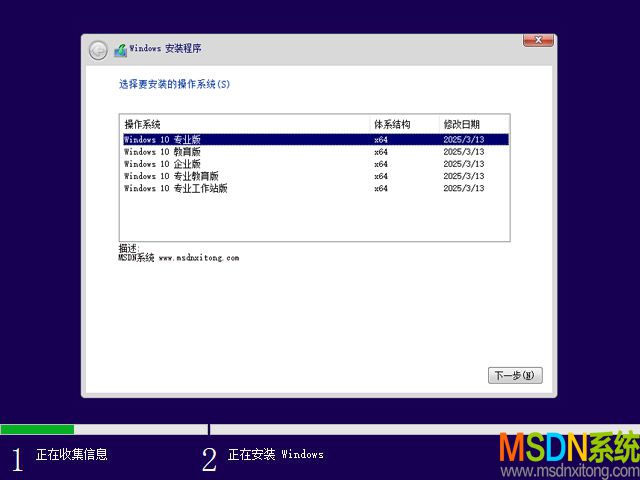640x480 pixels.
Task: Click x64 in the 专业工作站版 row
Action: [381, 188]
